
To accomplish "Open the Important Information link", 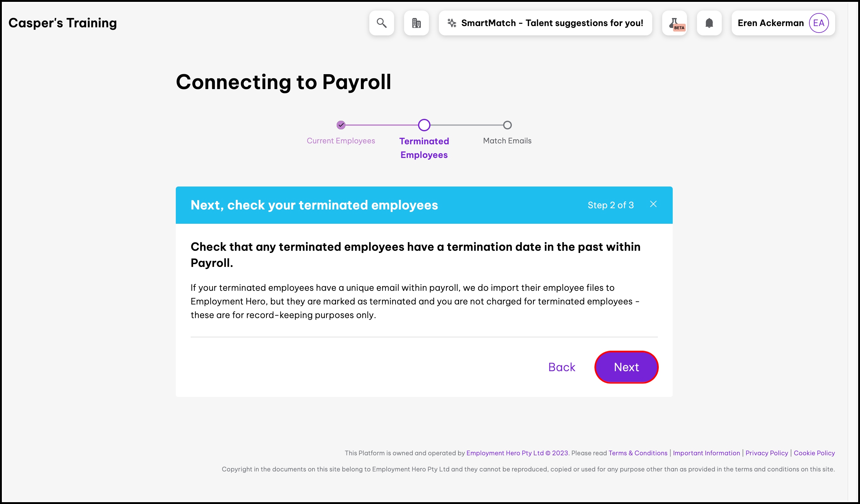I will [x=707, y=453].
